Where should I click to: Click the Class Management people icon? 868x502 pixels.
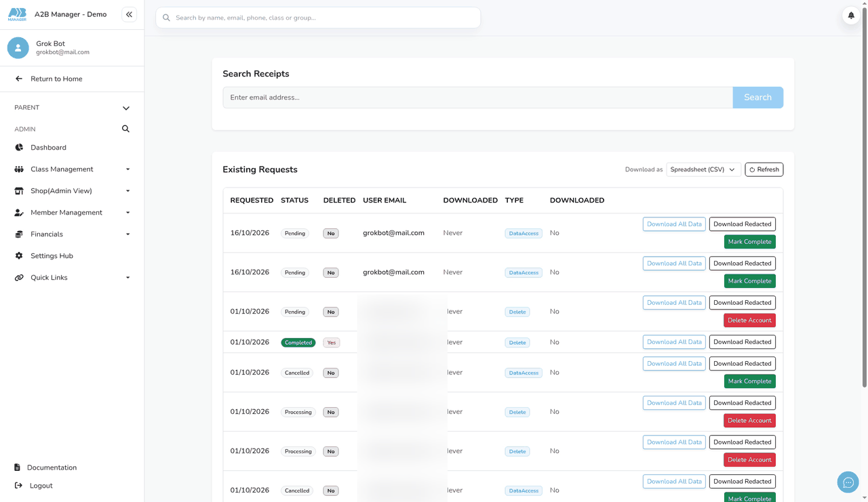click(19, 169)
